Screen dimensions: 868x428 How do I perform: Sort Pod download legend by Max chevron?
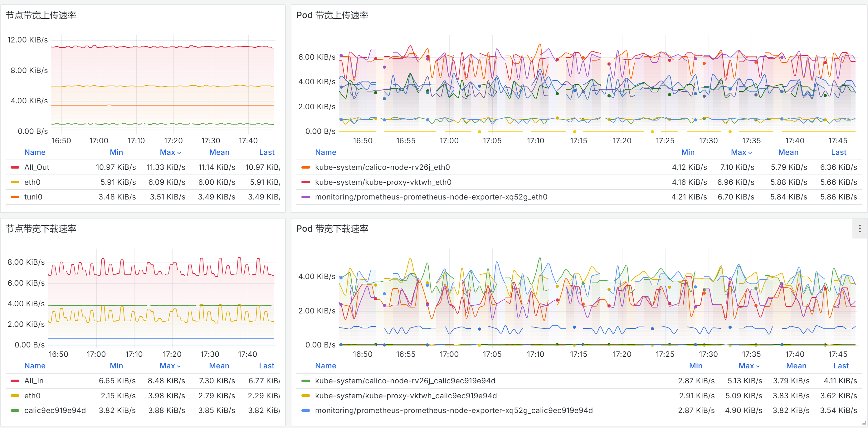tap(758, 366)
